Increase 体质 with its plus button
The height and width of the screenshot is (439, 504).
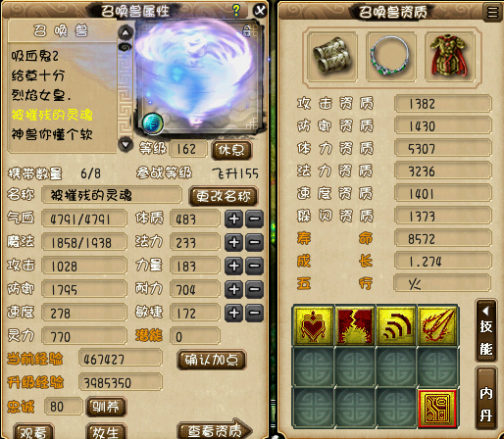[233, 219]
